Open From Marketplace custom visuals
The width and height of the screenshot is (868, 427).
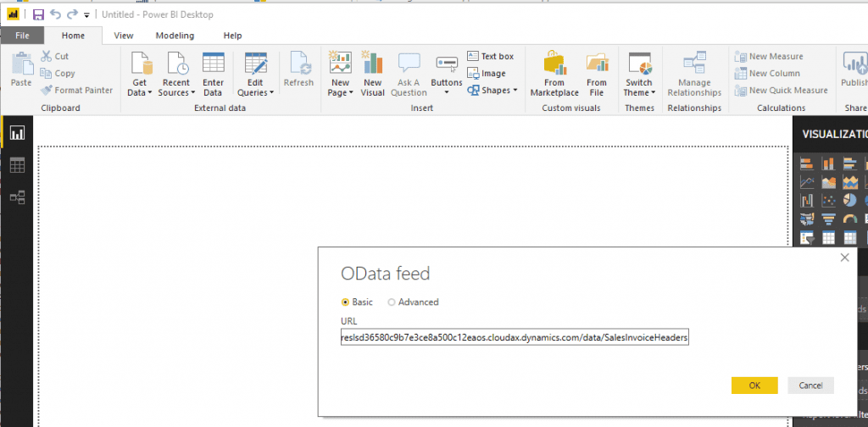554,66
